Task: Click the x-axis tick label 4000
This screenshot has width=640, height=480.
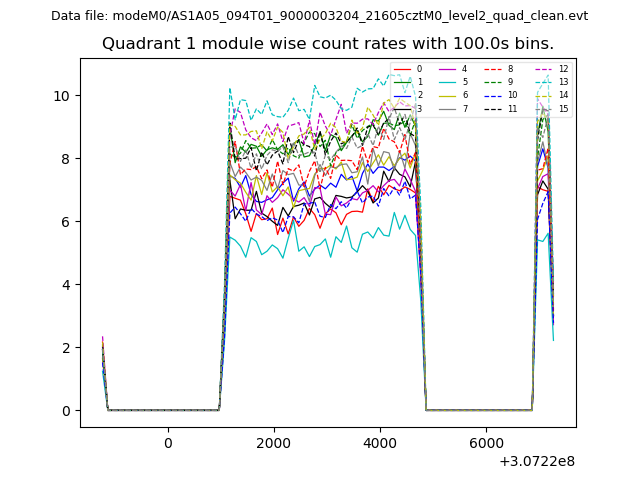Action: point(380,443)
